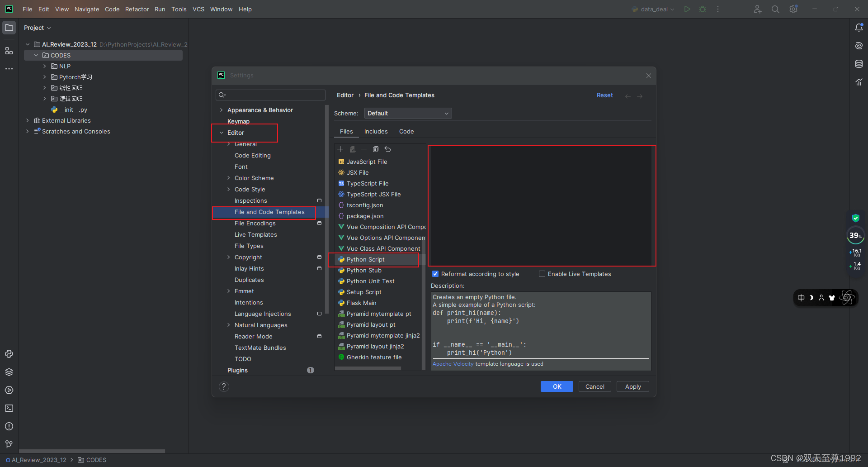868x467 pixels.
Task: Switch to the Includes tab
Action: (x=376, y=131)
